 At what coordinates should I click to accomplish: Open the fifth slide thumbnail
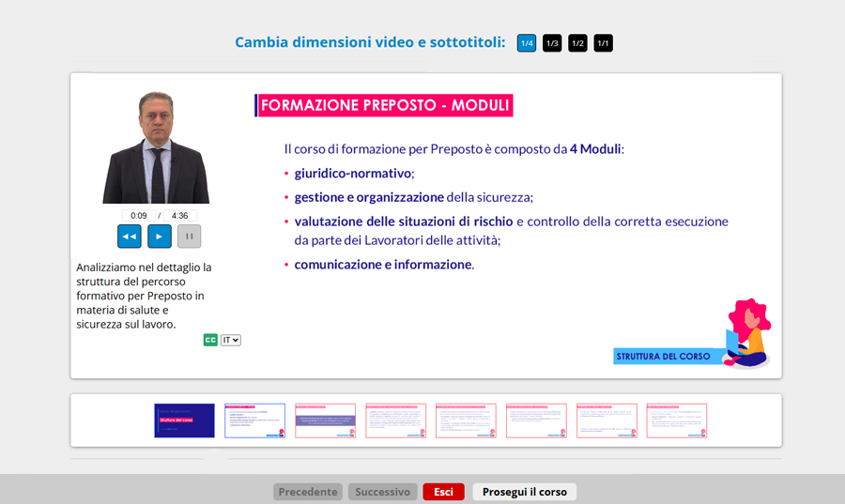pos(466,420)
